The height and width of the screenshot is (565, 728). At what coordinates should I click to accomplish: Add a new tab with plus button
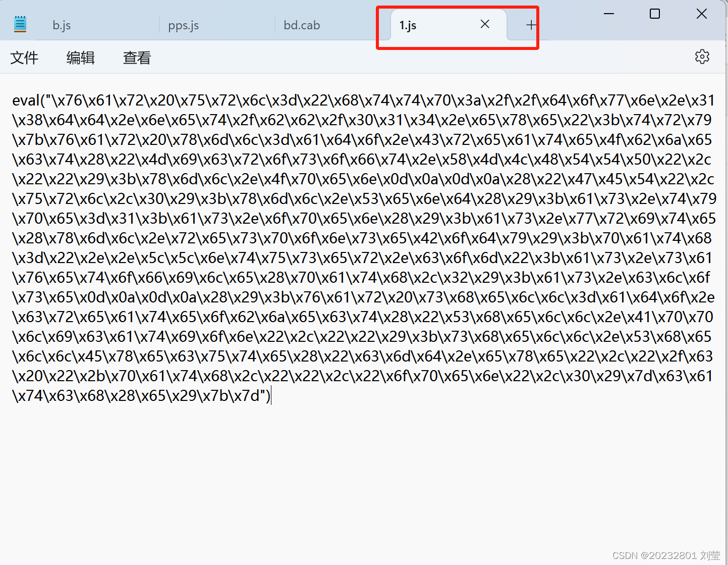coord(531,25)
